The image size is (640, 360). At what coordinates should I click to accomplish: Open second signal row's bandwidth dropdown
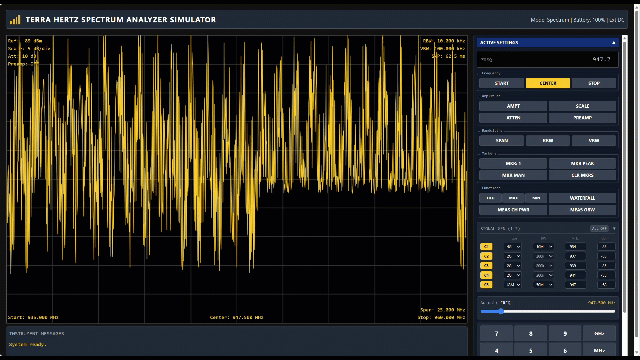(543, 256)
